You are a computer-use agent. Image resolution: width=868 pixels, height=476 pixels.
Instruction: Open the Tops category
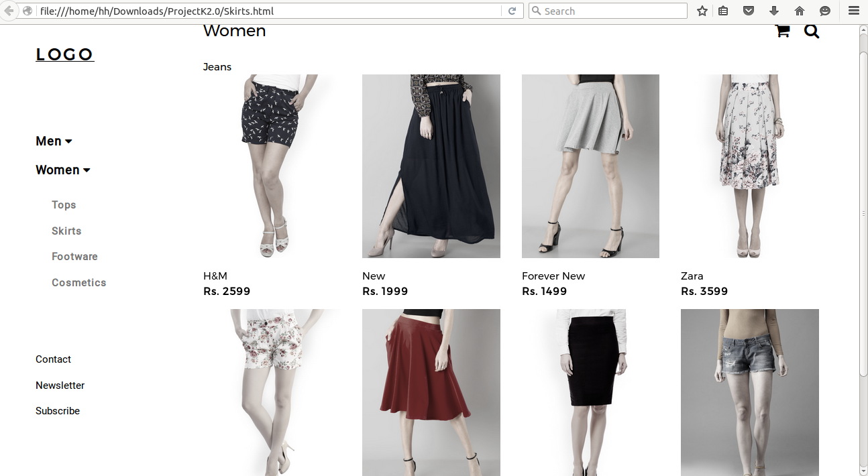pos(64,204)
